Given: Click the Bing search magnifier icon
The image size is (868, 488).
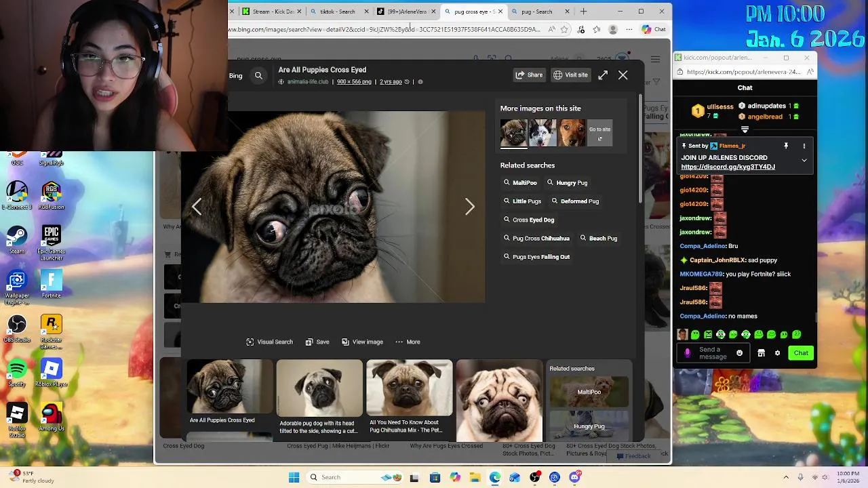Looking at the screenshot, I should pos(258,76).
